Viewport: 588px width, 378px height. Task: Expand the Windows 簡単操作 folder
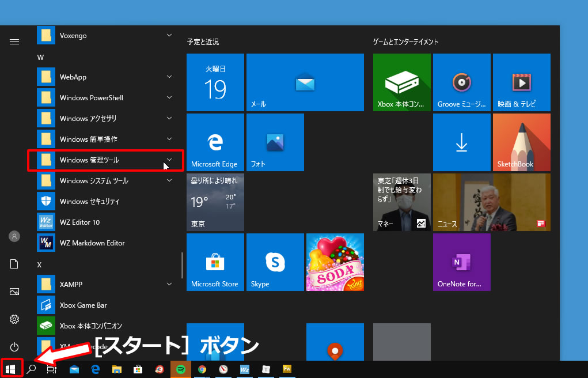pyautogui.click(x=105, y=139)
